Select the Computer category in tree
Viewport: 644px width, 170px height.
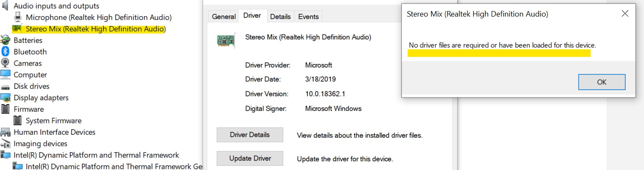pos(30,75)
